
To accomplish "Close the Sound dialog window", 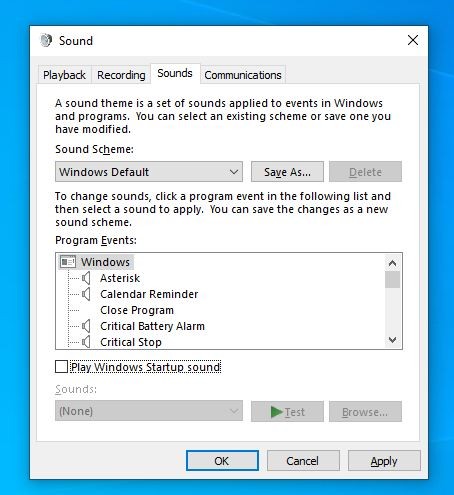I will [413, 40].
